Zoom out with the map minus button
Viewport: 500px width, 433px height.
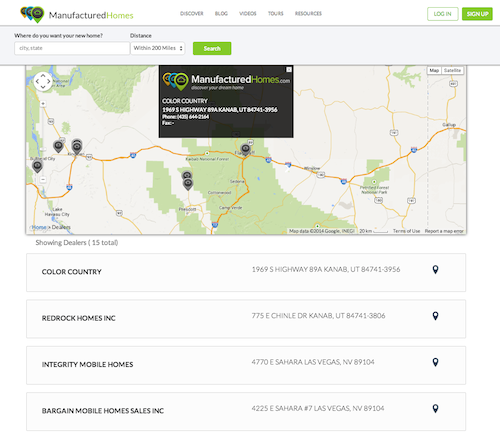click(x=43, y=179)
